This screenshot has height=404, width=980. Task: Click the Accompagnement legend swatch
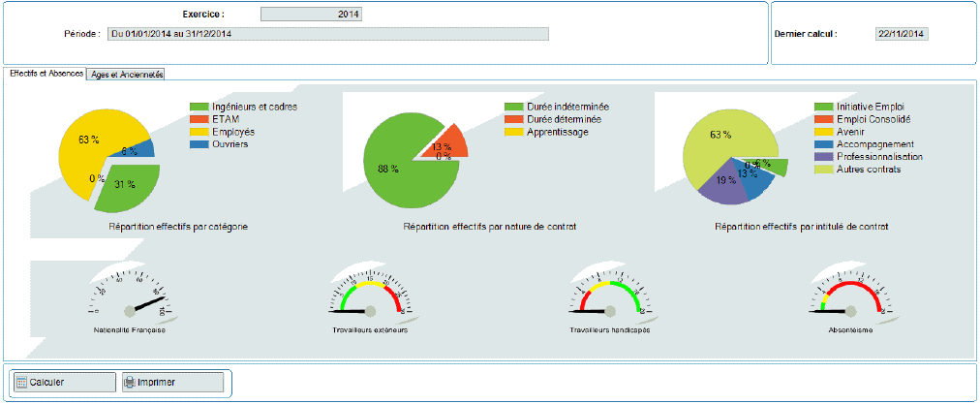click(824, 144)
